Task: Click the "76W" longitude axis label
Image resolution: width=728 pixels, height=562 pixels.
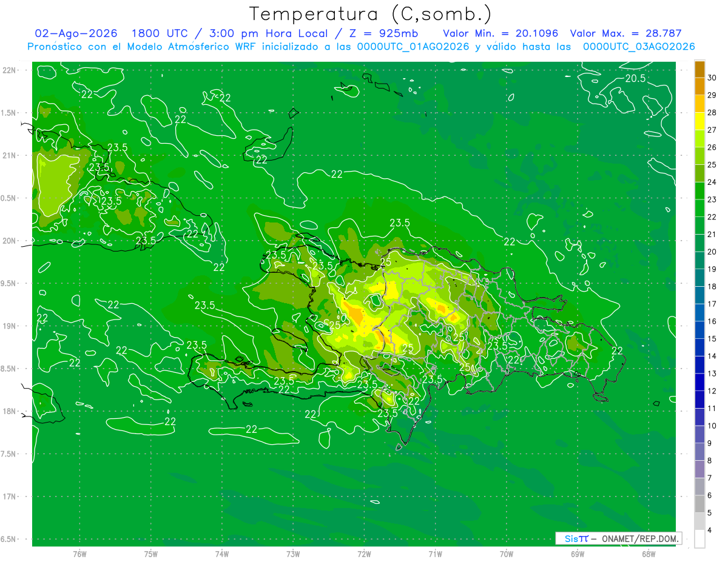Action: click(x=79, y=554)
